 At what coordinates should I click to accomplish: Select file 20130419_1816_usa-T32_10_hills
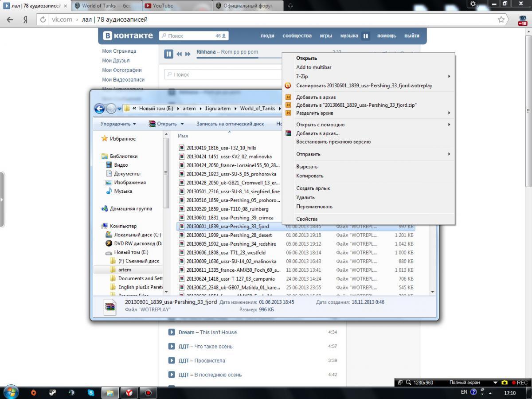click(x=221, y=148)
